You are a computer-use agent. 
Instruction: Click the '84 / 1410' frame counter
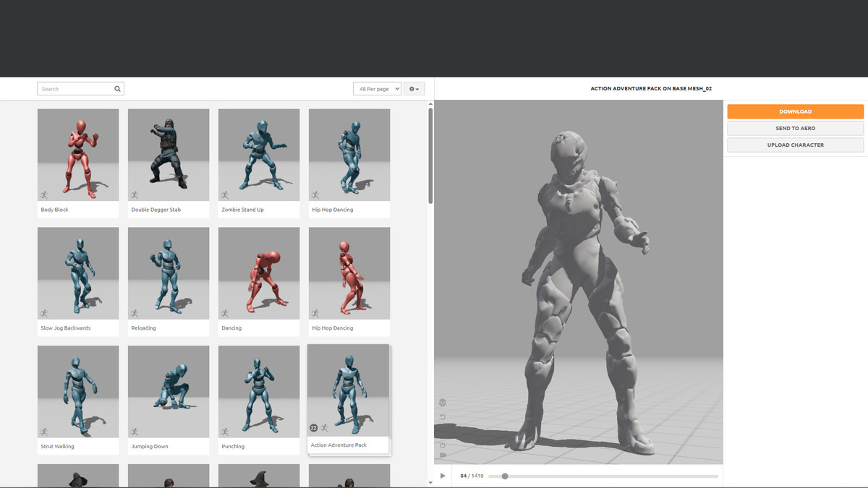pyautogui.click(x=470, y=476)
